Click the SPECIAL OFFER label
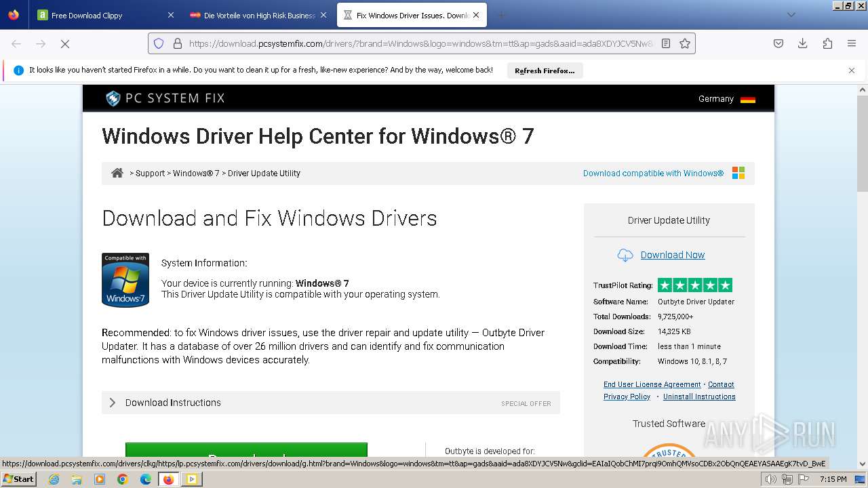Viewport: 868px width, 488px height. click(x=526, y=403)
